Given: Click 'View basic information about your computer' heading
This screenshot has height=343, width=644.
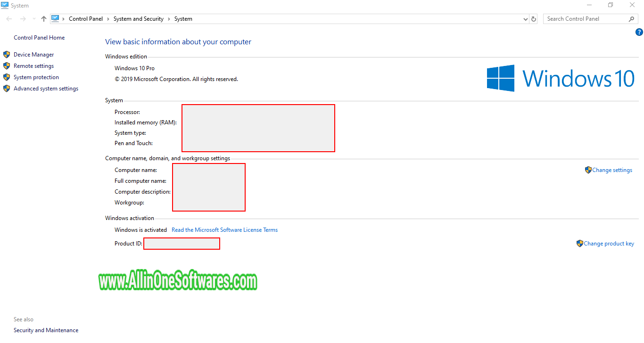Looking at the screenshot, I should [178, 42].
